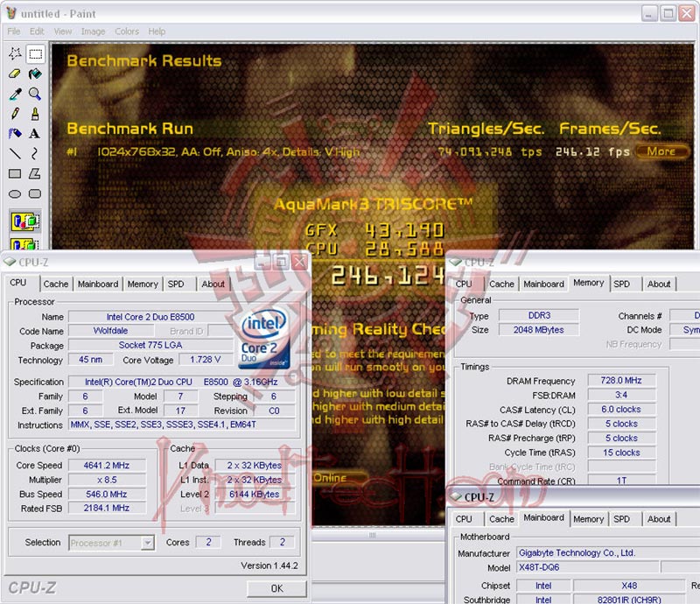Click the Multiplier value x 8.5
The image size is (700, 604).
[x=107, y=480]
